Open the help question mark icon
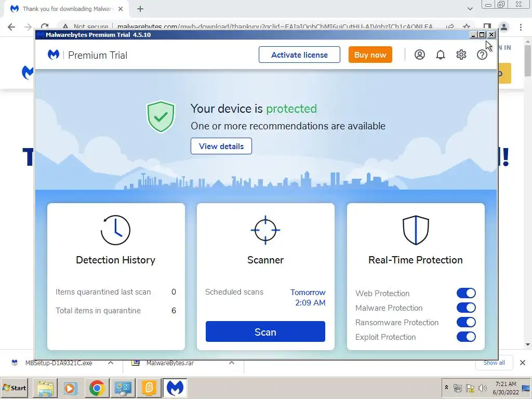The image size is (532, 399). (x=482, y=55)
